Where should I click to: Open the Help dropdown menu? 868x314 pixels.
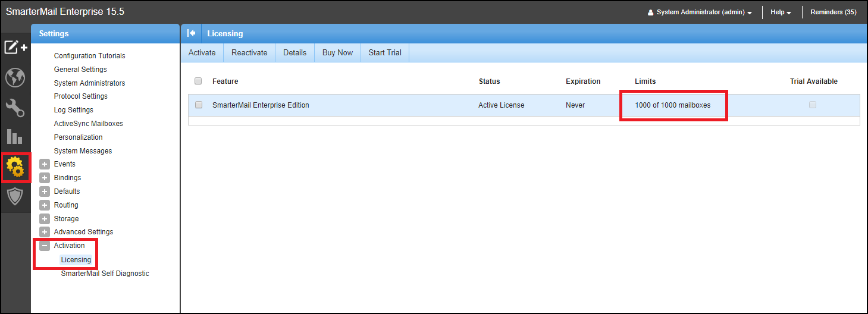tap(781, 12)
